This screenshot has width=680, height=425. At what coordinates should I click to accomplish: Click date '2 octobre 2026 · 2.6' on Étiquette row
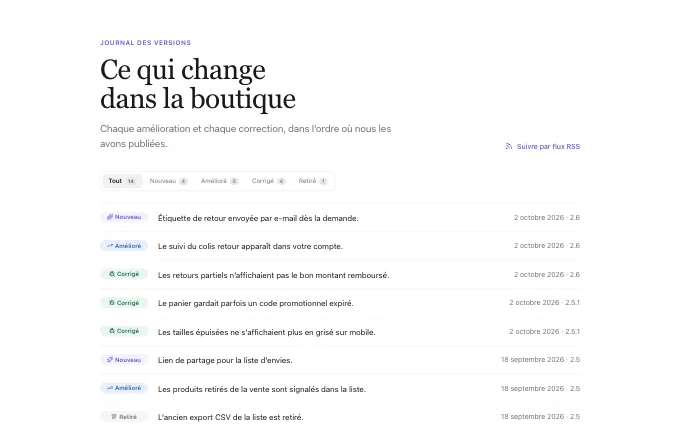pyautogui.click(x=547, y=218)
